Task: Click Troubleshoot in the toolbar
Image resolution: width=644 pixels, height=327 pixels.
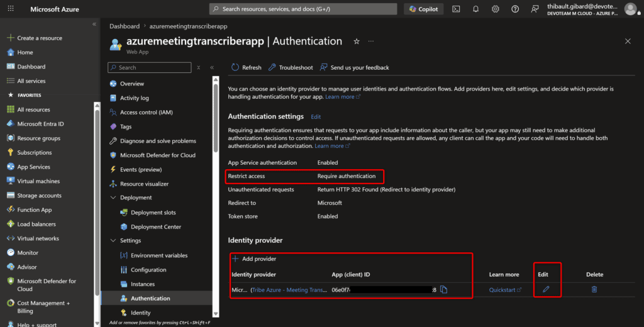Action: (x=291, y=67)
